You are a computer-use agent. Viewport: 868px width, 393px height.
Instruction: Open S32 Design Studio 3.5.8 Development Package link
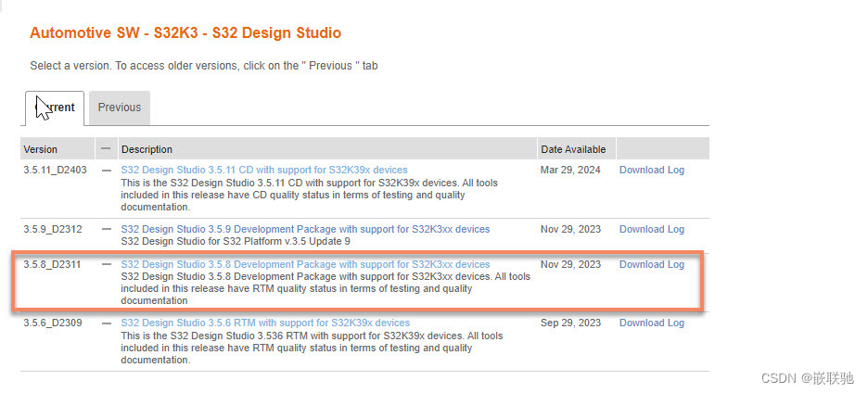(306, 264)
